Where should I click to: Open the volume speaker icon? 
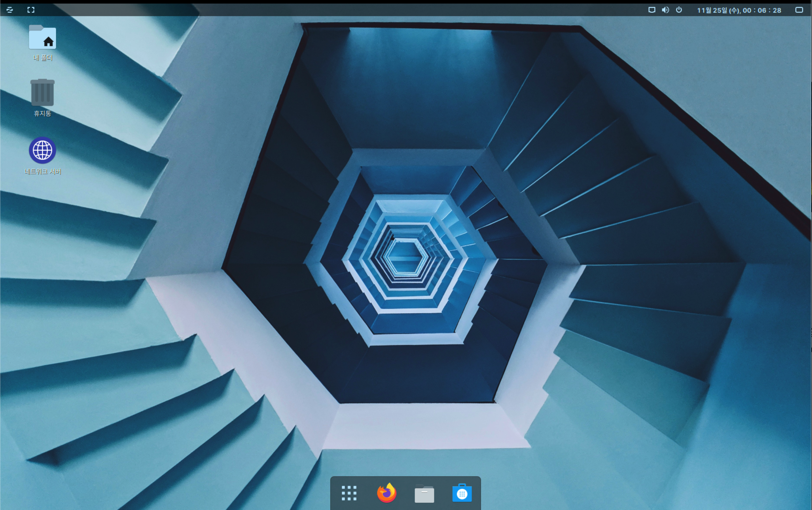click(665, 10)
